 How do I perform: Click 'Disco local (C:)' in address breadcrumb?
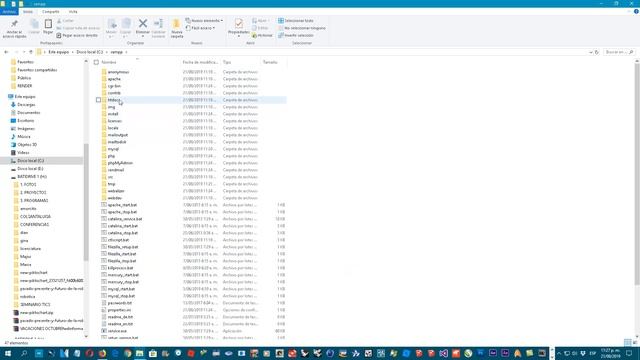(x=89, y=52)
